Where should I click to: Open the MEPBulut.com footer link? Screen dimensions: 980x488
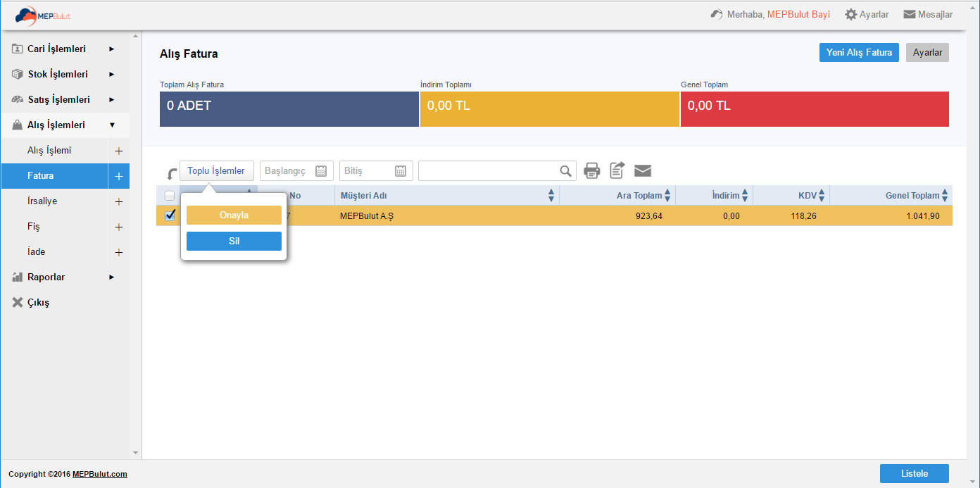pos(100,474)
